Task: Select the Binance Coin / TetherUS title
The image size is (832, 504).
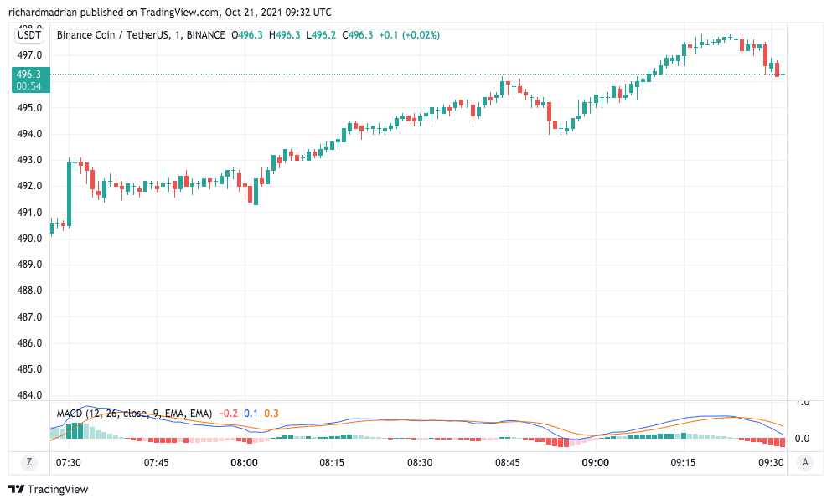Action: (x=111, y=35)
